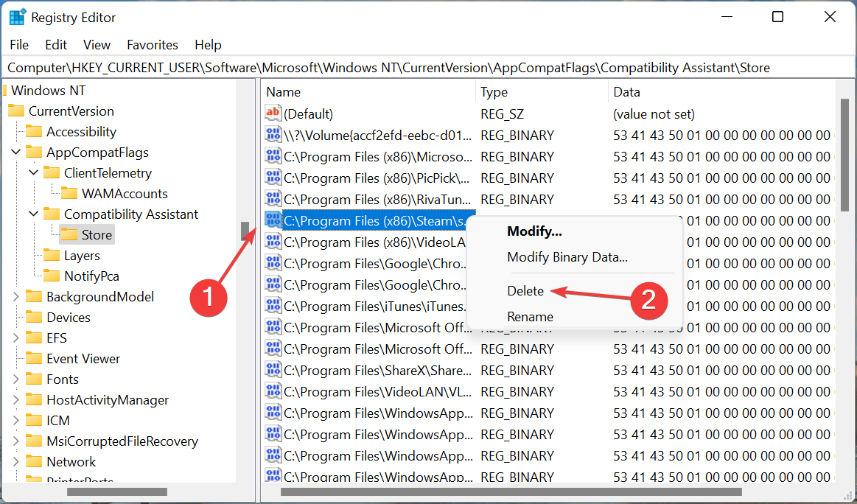The height and width of the screenshot is (504, 857).
Task: Click the values pane horizontal scrollbar thumb
Action: pyautogui.click(x=511, y=491)
